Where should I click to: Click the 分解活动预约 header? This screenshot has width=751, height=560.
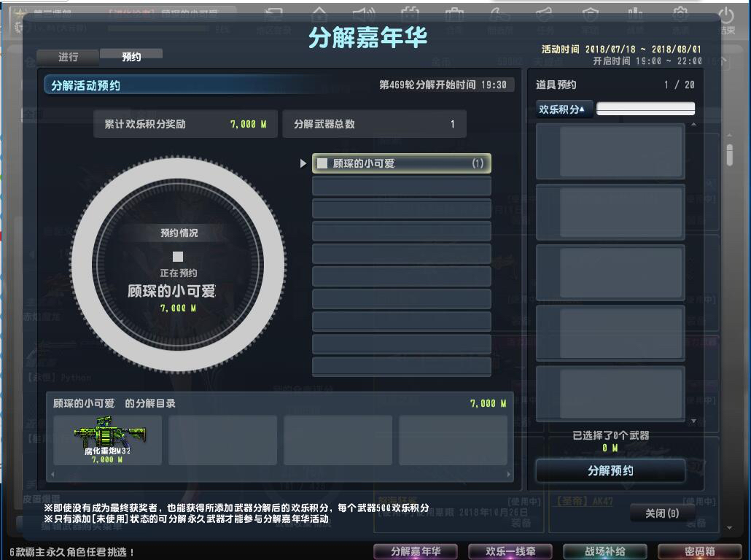[x=86, y=85]
